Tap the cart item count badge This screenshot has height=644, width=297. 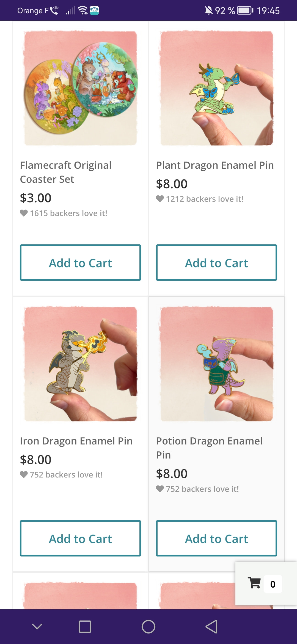pos(273,584)
